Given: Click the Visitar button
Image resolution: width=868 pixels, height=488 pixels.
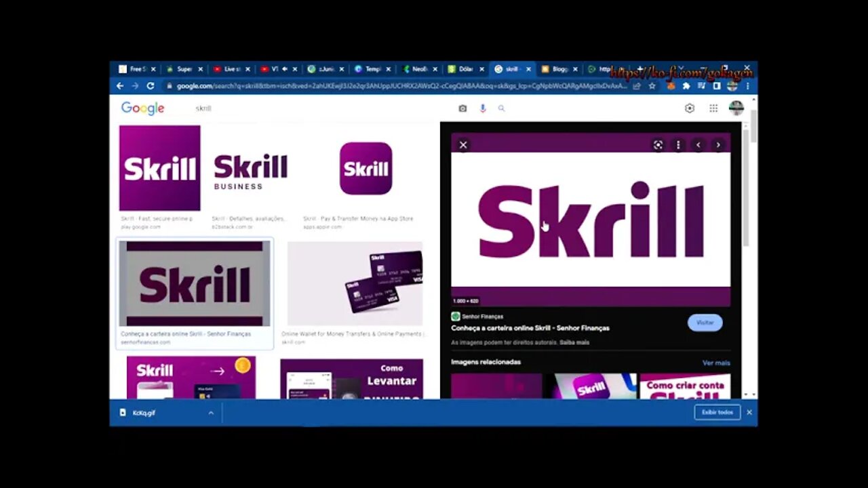Looking at the screenshot, I should click(x=705, y=323).
